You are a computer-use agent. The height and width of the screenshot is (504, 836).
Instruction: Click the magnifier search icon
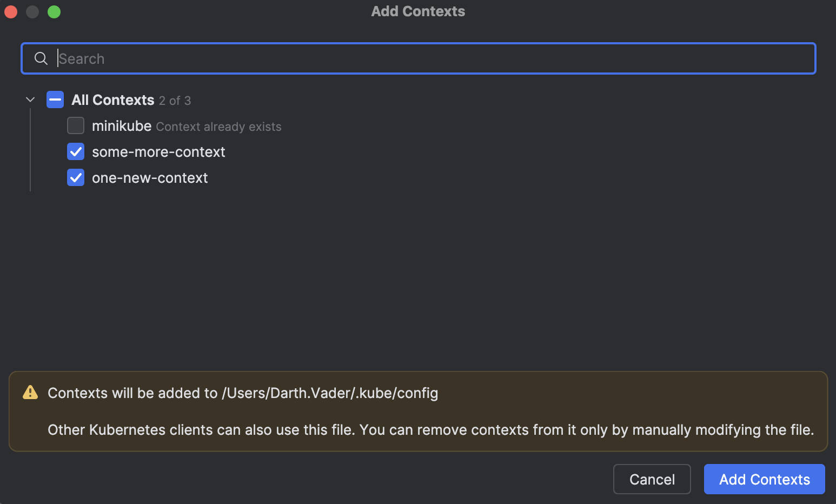(x=41, y=58)
